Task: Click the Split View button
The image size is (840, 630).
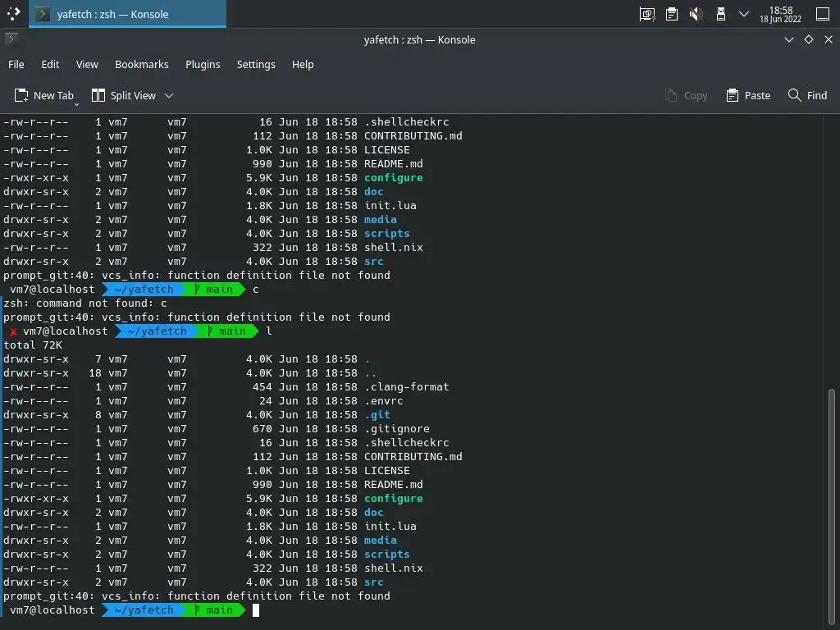Action: [124, 95]
